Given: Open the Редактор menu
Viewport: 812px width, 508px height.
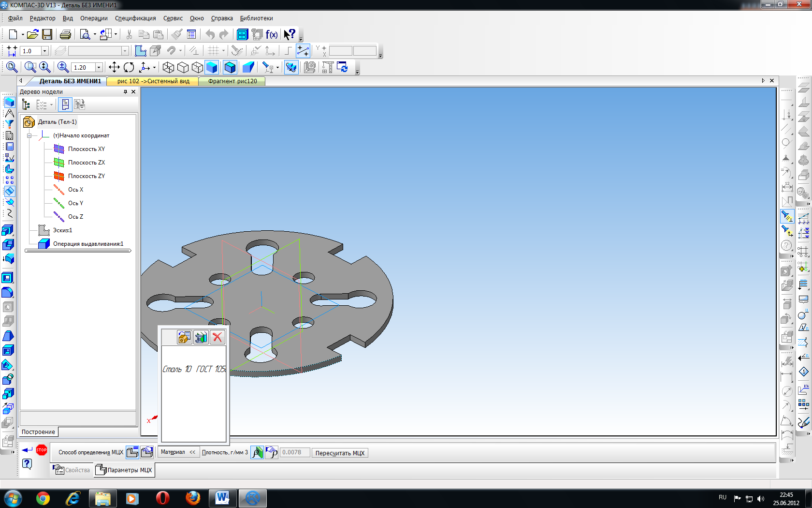Looking at the screenshot, I should coord(43,18).
